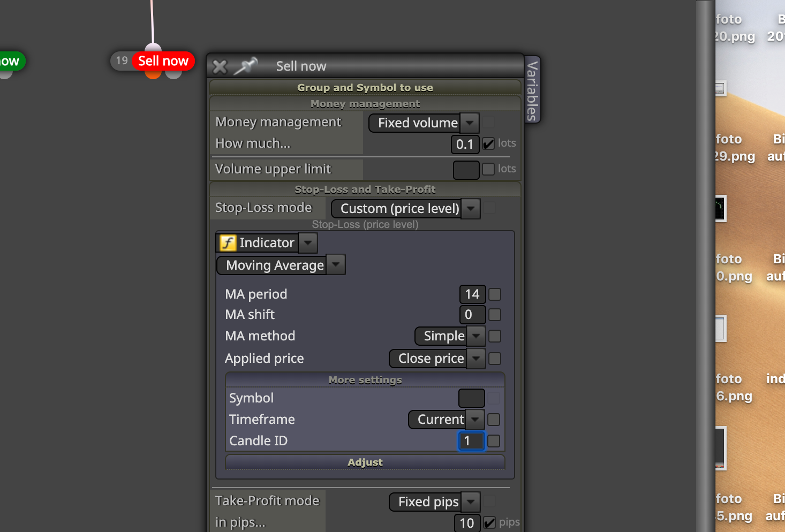
Task: Click the orange output connector under Sell now
Action: pos(153,74)
